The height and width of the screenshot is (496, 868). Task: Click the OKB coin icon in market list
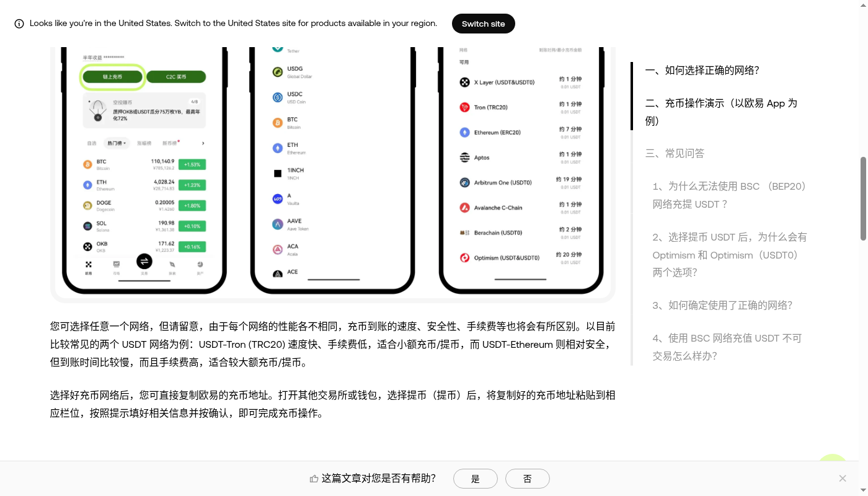coord(87,246)
